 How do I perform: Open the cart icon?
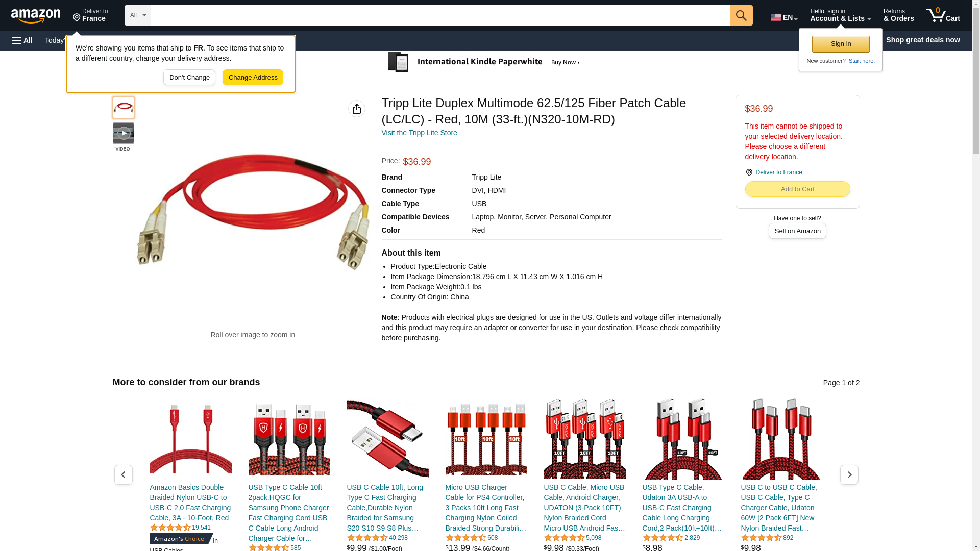(x=943, y=15)
